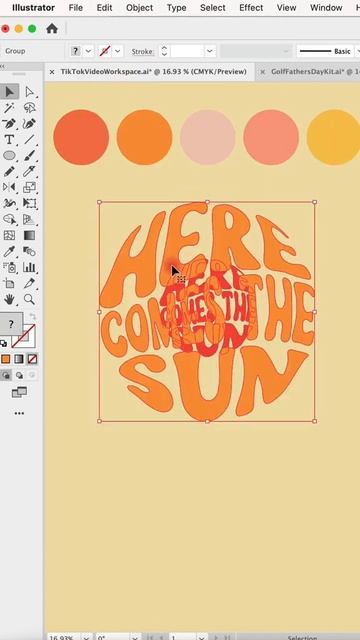
Task: Select the Curvature tool
Action: click(29, 124)
